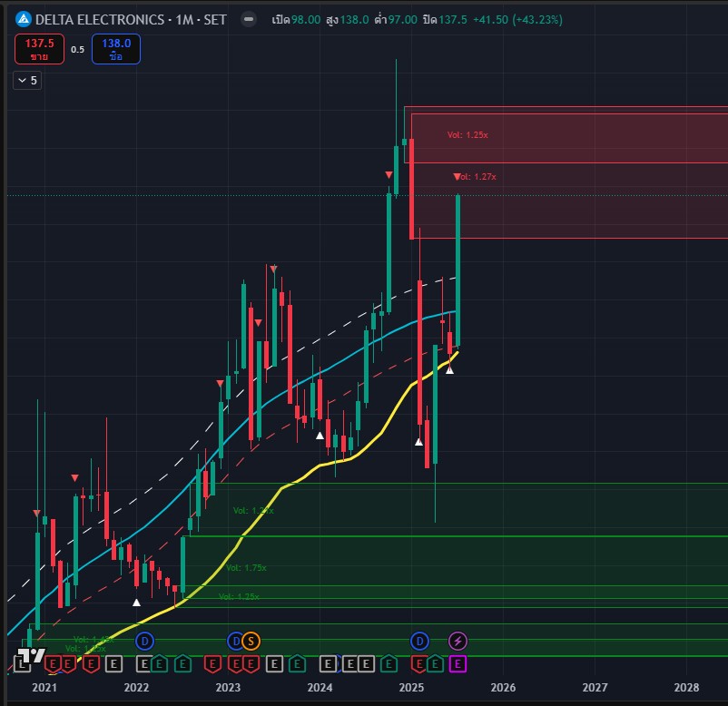Click the 2023 label on the time axis
The image size is (728, 706).
click(228, 688)
